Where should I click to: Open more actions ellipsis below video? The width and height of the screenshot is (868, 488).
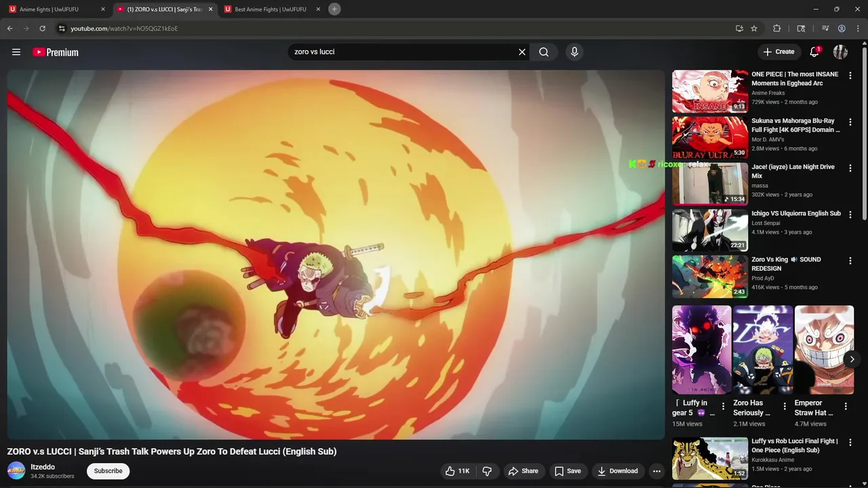(656, 471)
